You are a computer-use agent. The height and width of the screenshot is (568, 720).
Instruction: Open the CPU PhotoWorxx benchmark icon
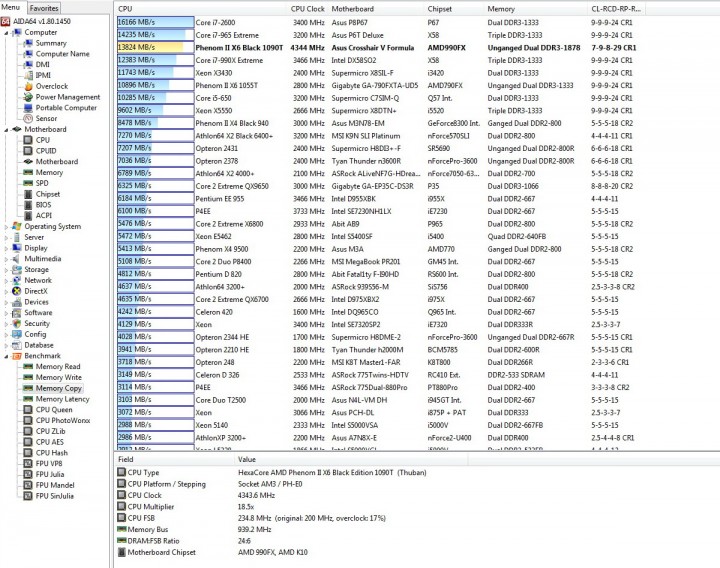[x=28, y=421]
